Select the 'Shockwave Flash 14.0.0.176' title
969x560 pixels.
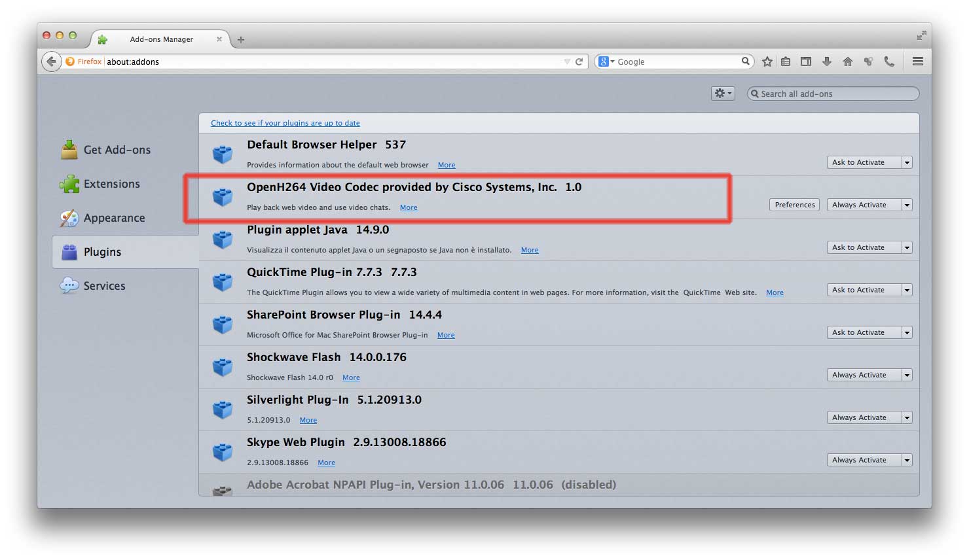(x=327, y=357)
